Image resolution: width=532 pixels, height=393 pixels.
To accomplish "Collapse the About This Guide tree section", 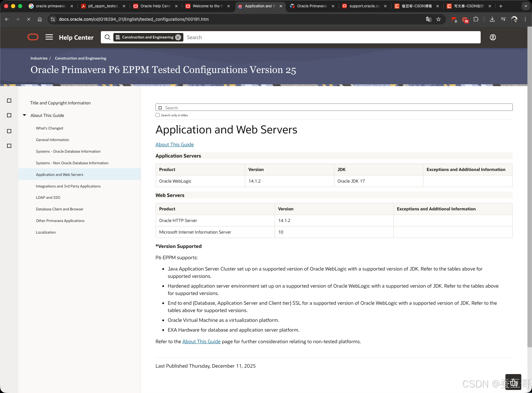I will tap(24, 115).
